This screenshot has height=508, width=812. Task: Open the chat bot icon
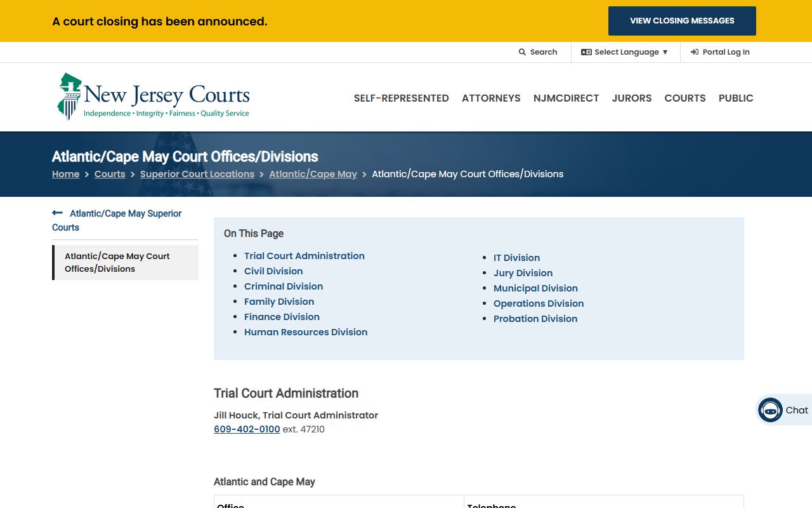(770, 410)
